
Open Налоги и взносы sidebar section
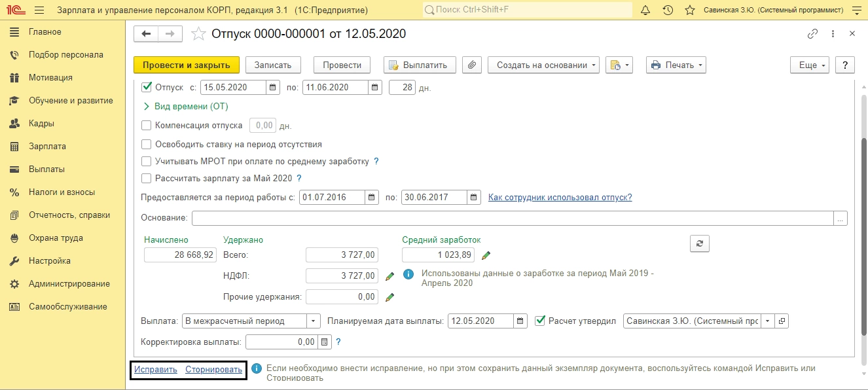(x=62, y=192)
